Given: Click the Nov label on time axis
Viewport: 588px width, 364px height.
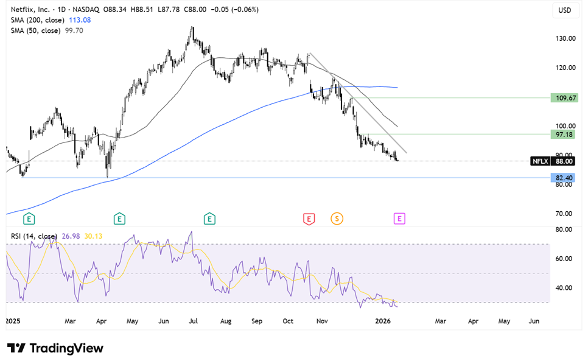Looking at the screenshot, I should coord(322,321).
